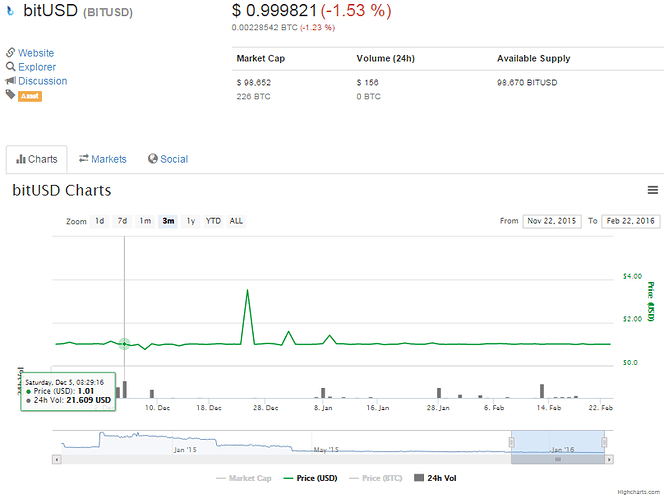Click the 226 BTC market cap value
The height and width of the screenshot is (499, 664).
[253, 97]
